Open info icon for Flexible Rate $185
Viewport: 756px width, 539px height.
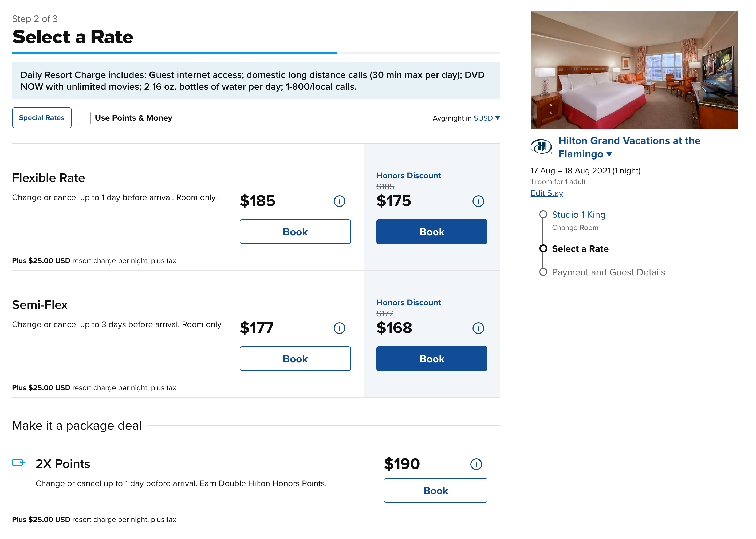coord(339,201)
